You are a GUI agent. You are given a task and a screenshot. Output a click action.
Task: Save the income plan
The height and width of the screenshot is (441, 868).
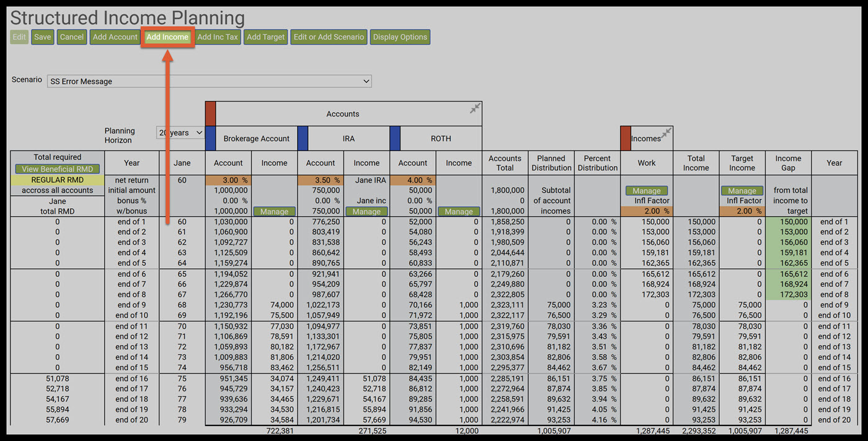43,37
